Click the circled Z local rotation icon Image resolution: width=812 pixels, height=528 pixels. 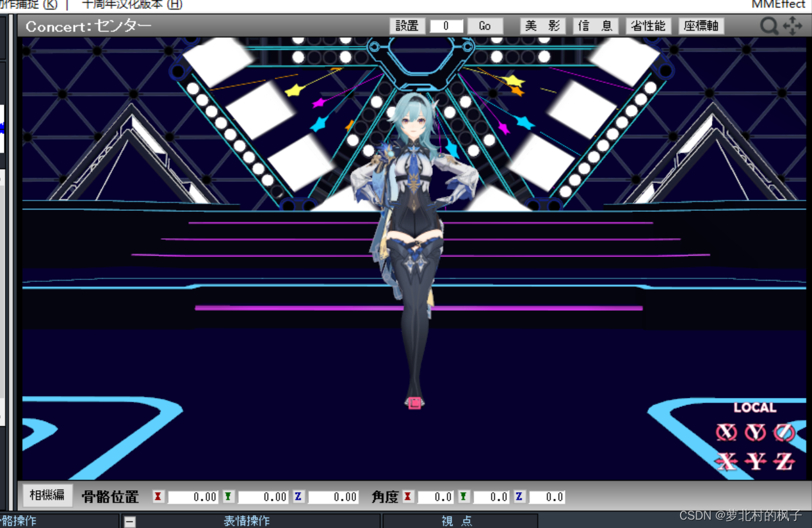pyautogui.click(x=784, y=433)
